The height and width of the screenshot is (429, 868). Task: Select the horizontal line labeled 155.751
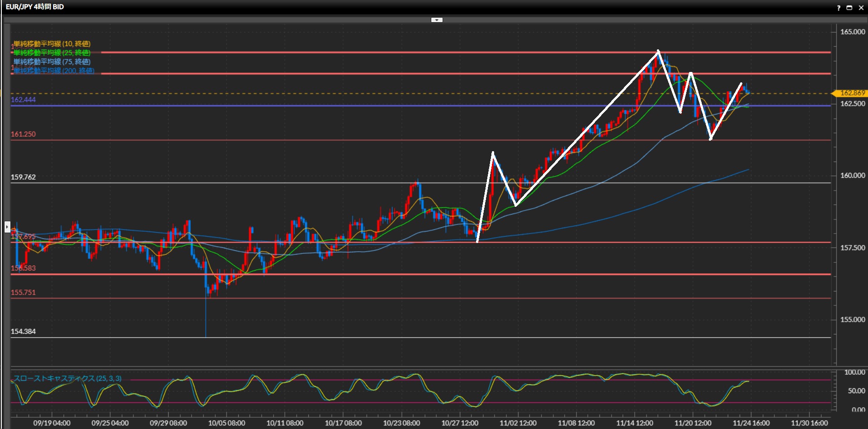coord(316,298)
